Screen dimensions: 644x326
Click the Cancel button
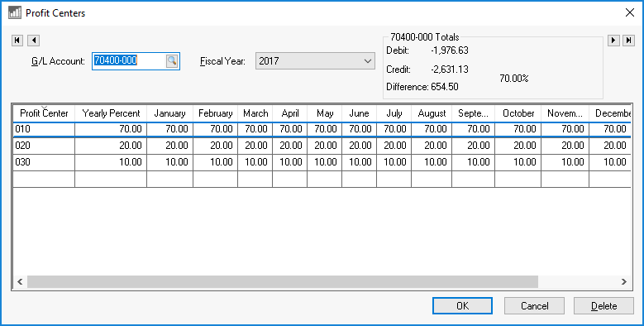[x=534, y=306]
